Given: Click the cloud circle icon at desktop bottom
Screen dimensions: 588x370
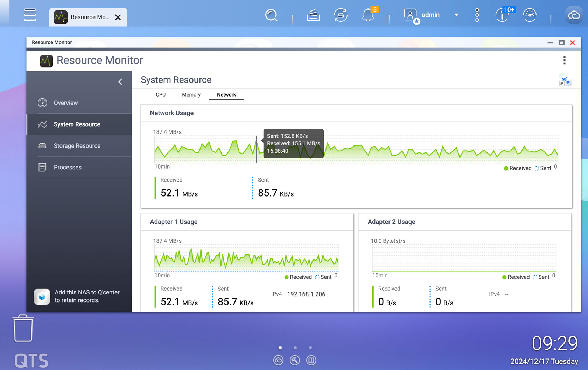Looking at the screenshot, I should [278, 360].
